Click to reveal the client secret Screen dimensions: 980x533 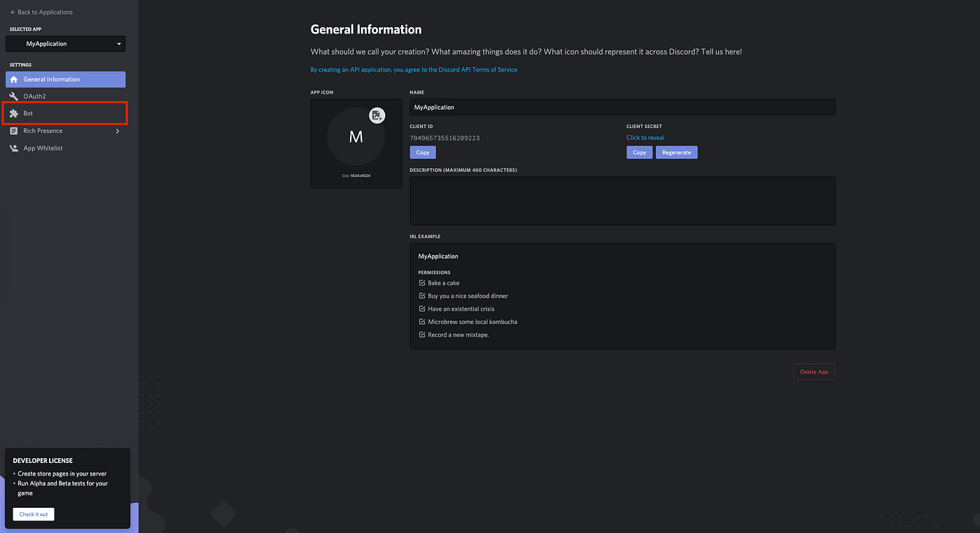(x=645, y=138)
